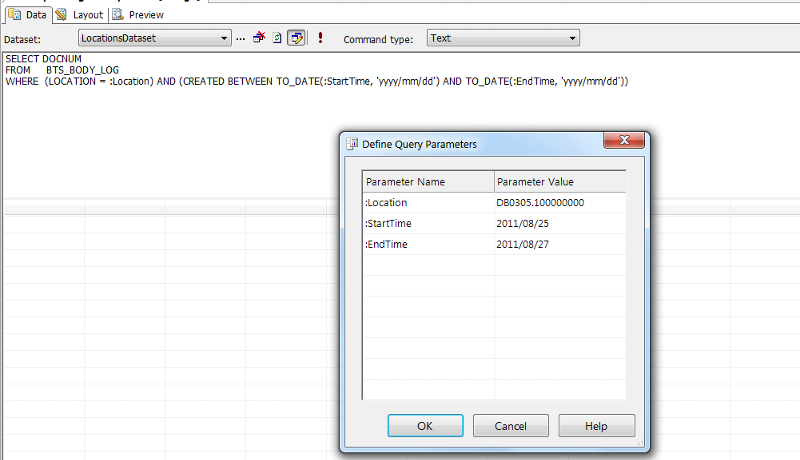Run query with red exclamation icon
The image size is (800, 460).
coord(320,38)
